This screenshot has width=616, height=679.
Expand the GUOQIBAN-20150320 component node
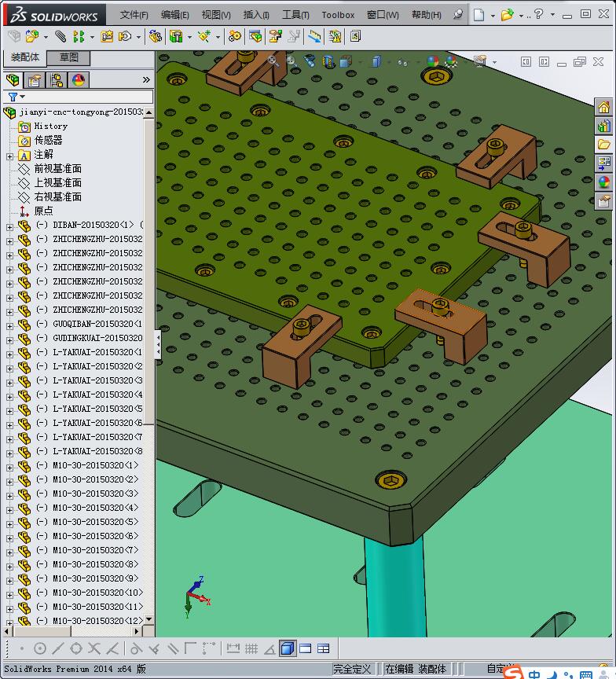(9, 326)
